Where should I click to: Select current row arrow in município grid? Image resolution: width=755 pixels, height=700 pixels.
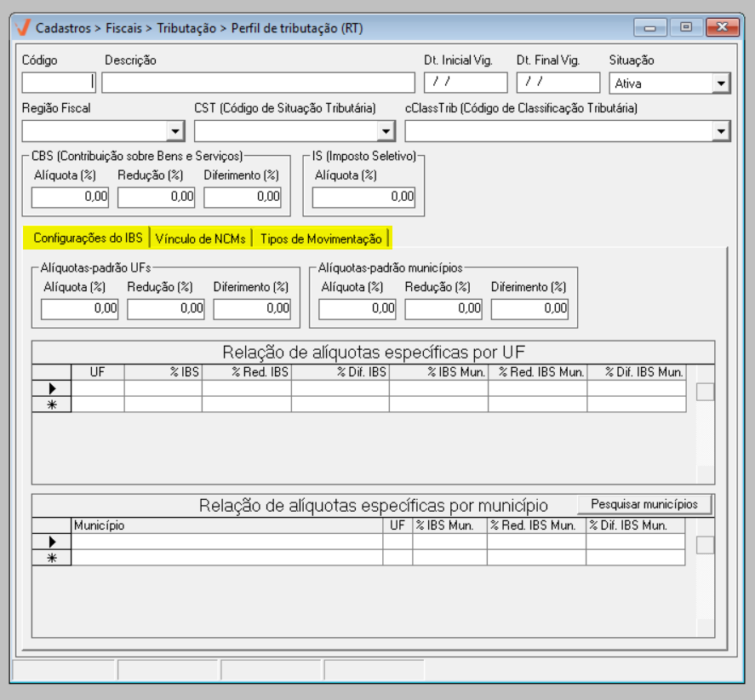click(52, 542)
